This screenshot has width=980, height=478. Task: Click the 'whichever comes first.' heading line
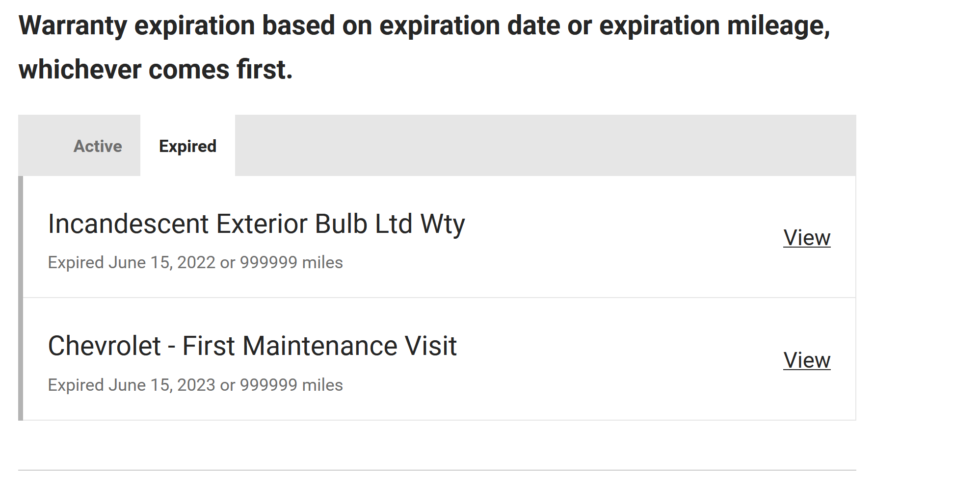[x=156, y=69]
